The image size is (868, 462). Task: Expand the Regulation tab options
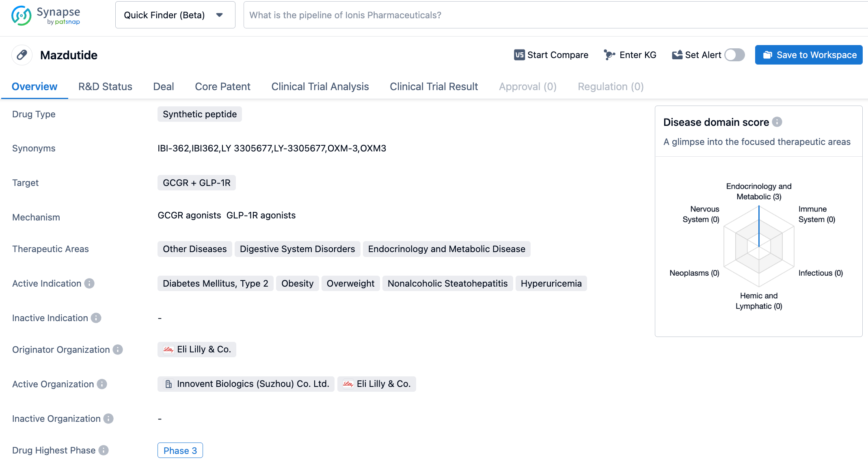(x=610, y=86)
